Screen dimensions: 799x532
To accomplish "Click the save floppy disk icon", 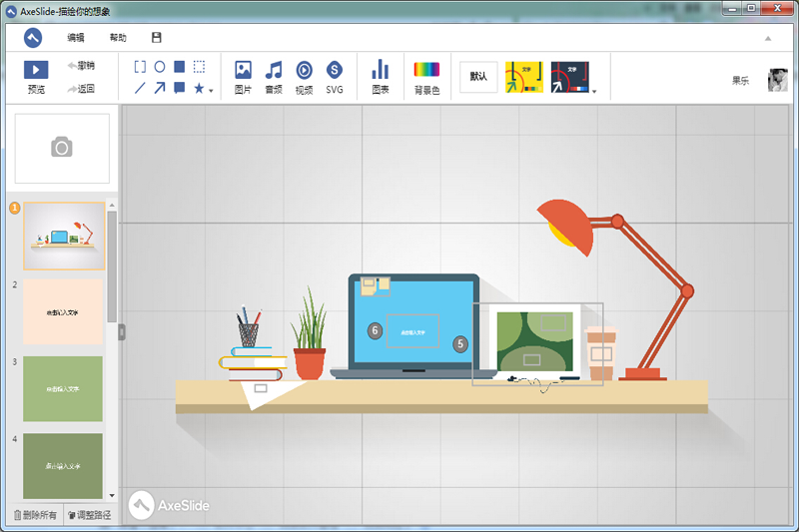I will point(156,38).
